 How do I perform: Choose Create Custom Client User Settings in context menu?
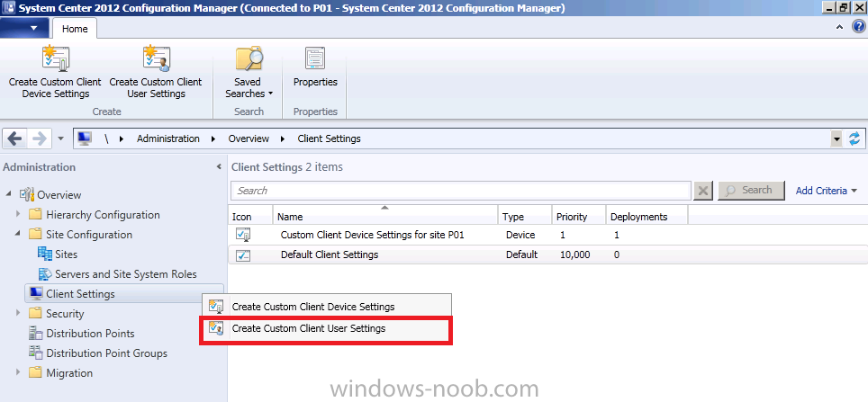[x=327, y=328]
